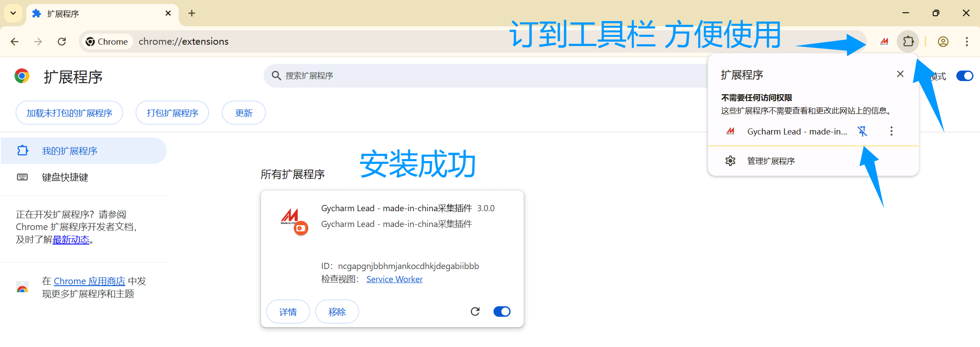Image resolution: width=980 pixels, height=347 pixels.
Task: Click 加载未打包的扩展程序 button
Action: pos(69,113)
